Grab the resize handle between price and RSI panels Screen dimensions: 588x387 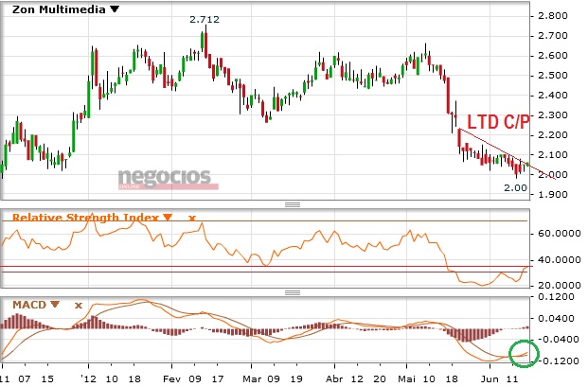(293, 204)
